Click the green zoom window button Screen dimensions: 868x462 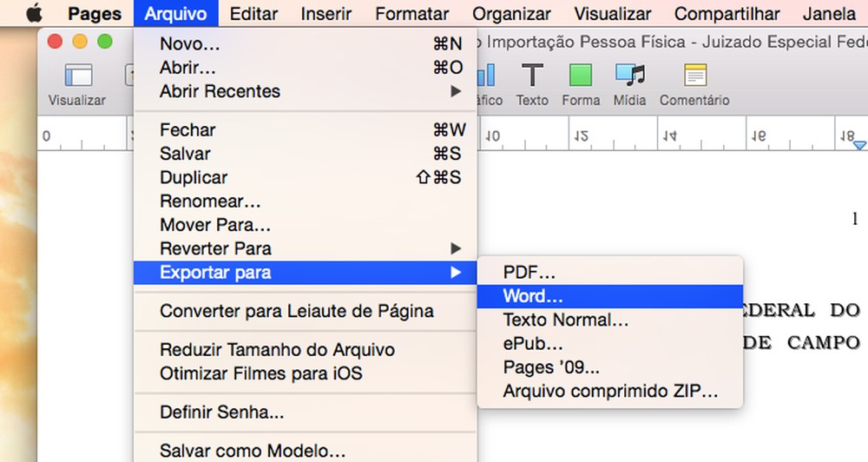point(105,42)
